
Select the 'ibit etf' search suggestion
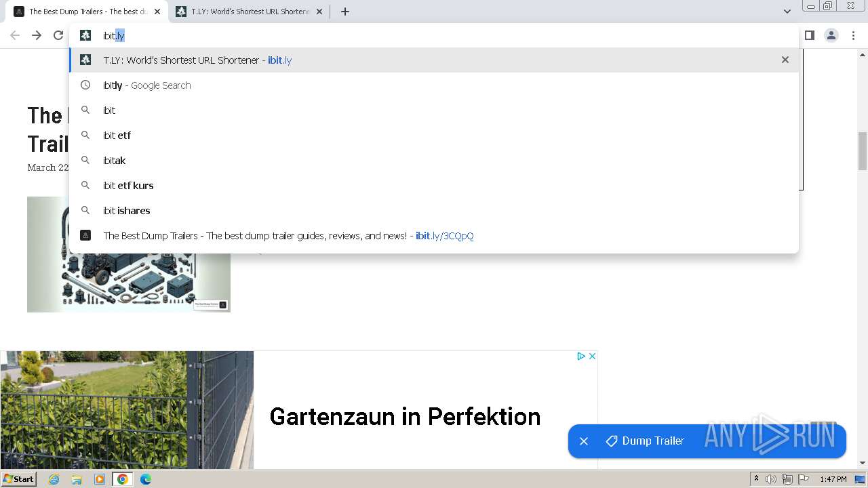coord(434,136)
